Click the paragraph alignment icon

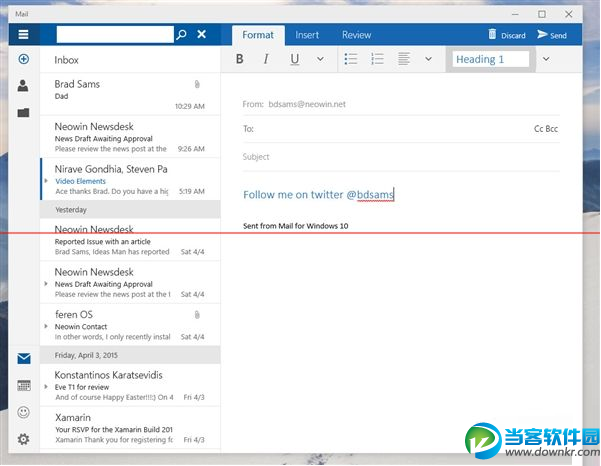point(404,59)
